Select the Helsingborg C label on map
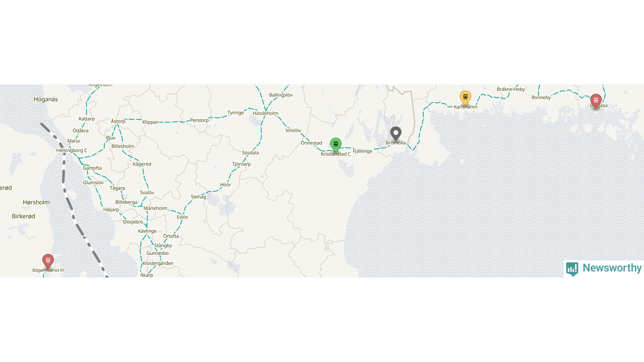Image resolution: width=644 pixels, height=362 pixels. click(71, 150)
